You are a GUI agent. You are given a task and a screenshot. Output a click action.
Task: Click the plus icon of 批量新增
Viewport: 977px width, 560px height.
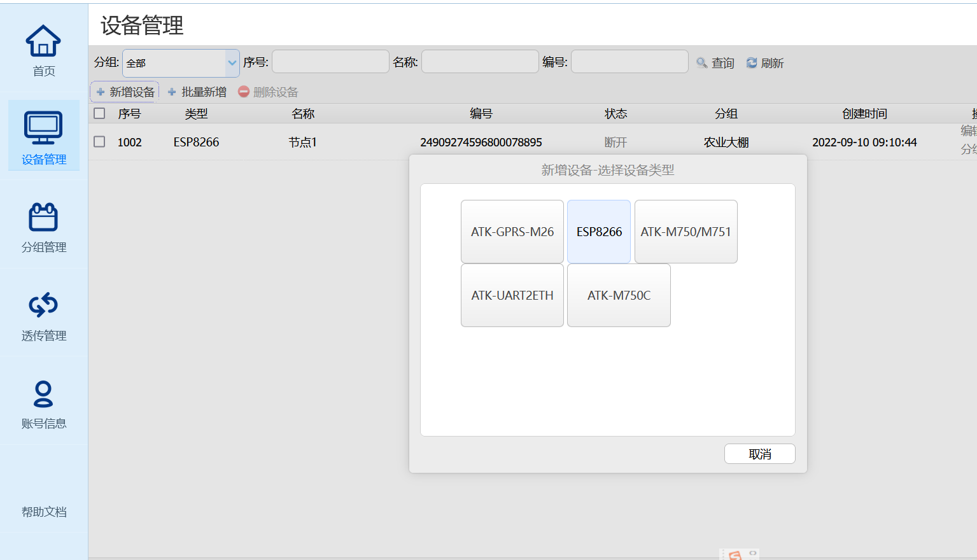tap(172, 92)
